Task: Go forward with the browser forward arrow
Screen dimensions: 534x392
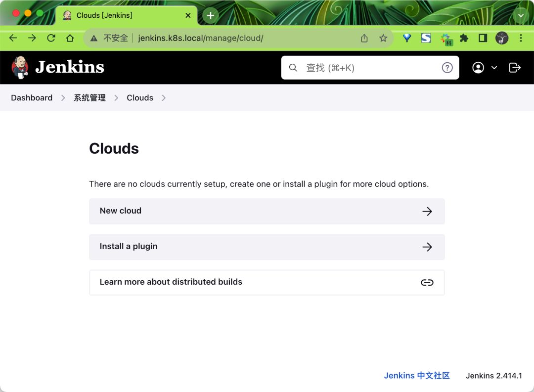Action: coord(32,38)
